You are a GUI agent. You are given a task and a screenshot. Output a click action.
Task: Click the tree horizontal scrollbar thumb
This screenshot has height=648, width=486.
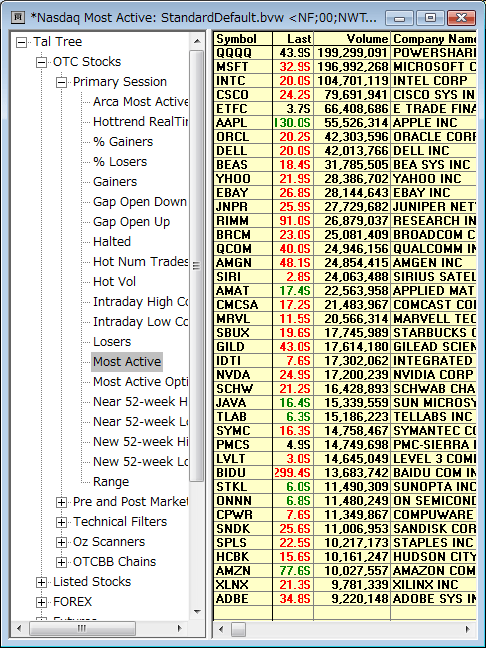click(x=82, y=629)
